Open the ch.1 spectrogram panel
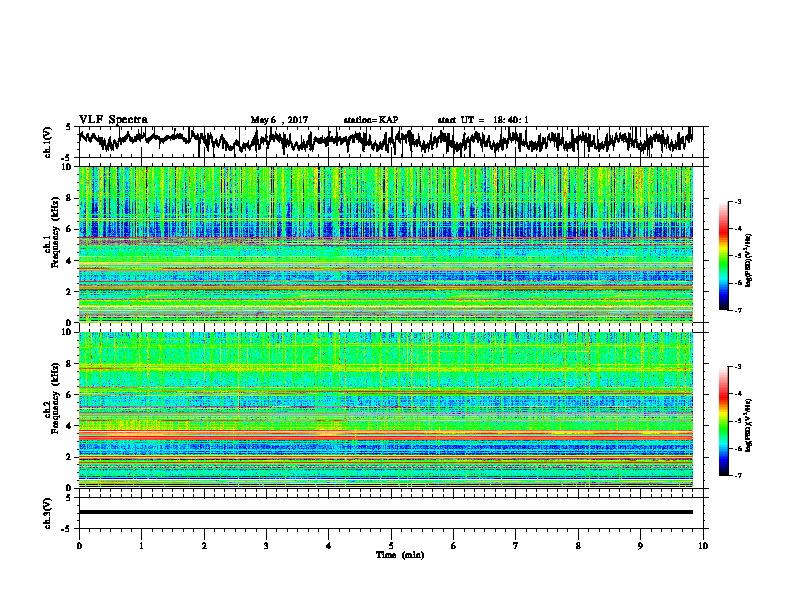 (x=385, y=244)
